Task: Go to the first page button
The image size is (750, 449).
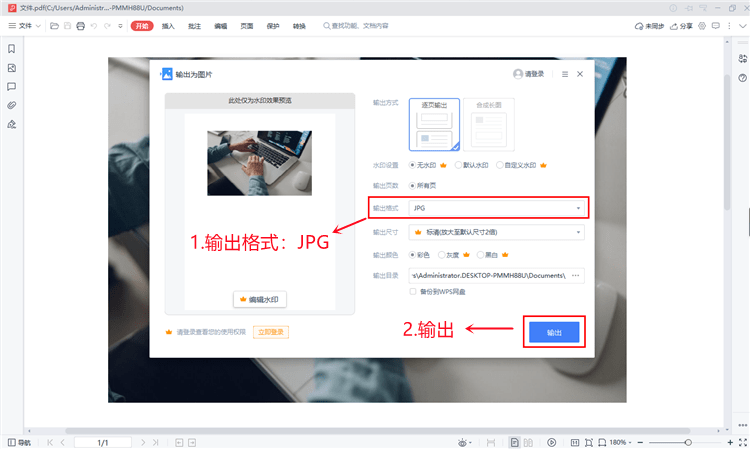Action: pos(50,443)
